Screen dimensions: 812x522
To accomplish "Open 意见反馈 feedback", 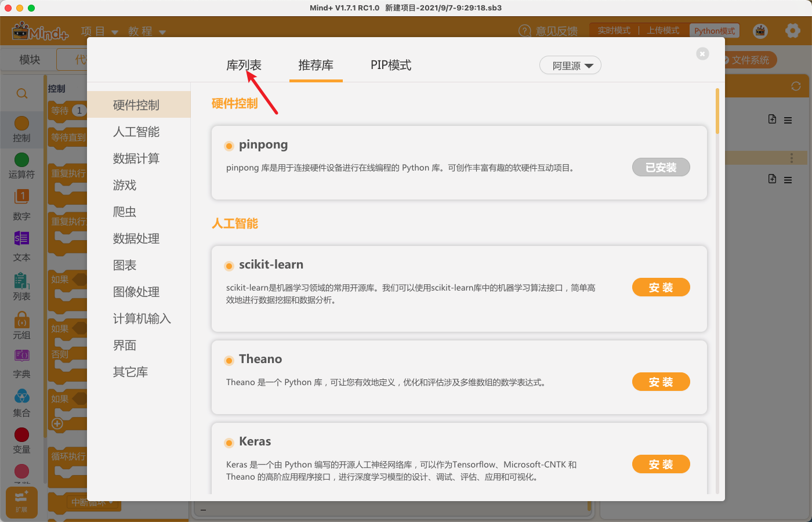I will (548, 31).
